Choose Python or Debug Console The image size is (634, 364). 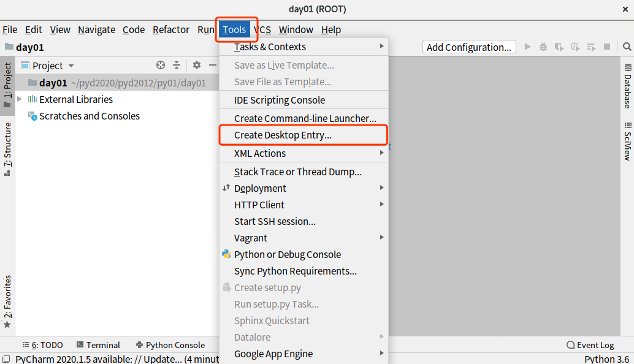304,254
